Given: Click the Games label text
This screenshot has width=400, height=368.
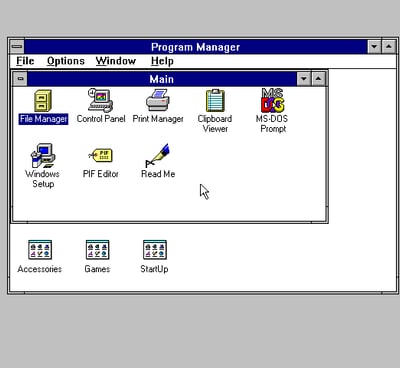Looking at the screenshot, I should pos(97,269).
